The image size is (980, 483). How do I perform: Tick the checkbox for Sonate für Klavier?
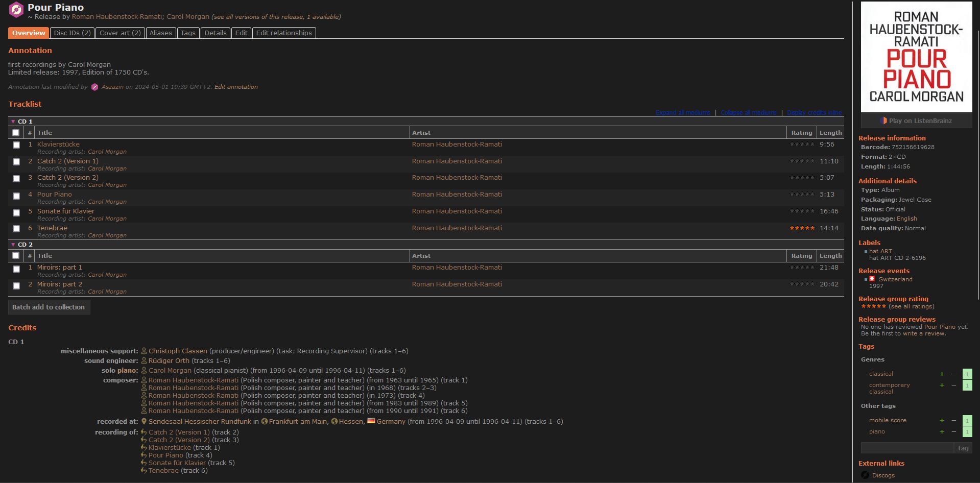pyautogui.click(x=16, y=212)
